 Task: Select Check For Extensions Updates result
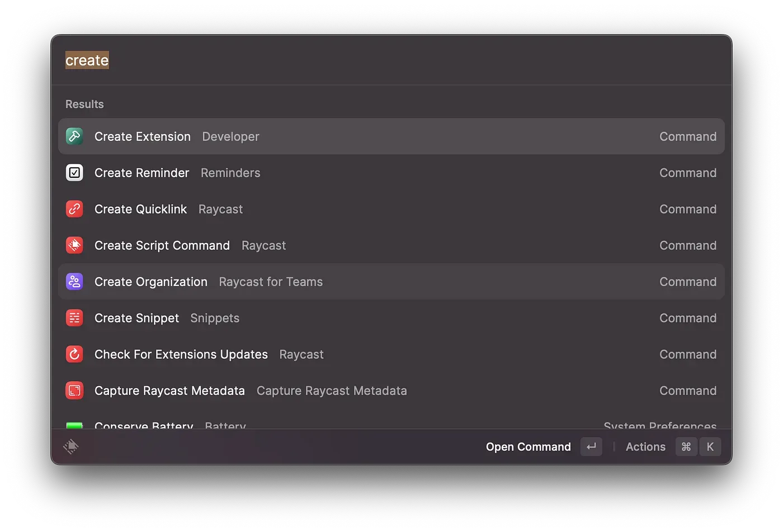[391, 354]
